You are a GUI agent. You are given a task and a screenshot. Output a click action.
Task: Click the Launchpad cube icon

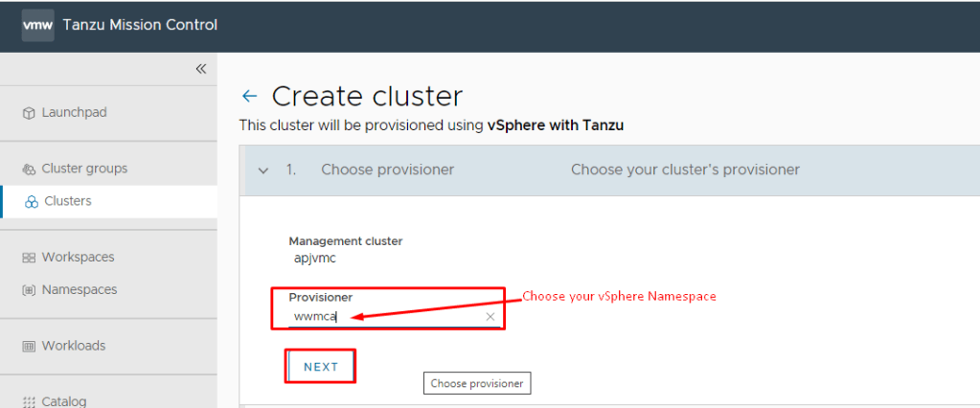tap(29, 113)
